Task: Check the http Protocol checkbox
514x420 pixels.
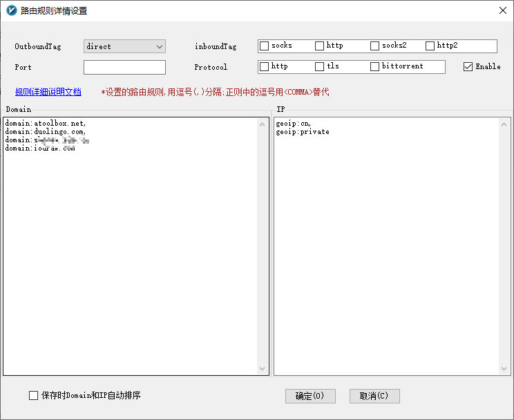Action: click(x=264, y=66)
